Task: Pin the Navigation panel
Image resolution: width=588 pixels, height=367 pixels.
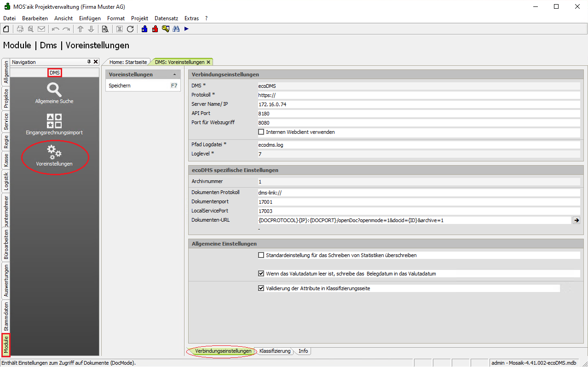Action: tap(89, 62)
